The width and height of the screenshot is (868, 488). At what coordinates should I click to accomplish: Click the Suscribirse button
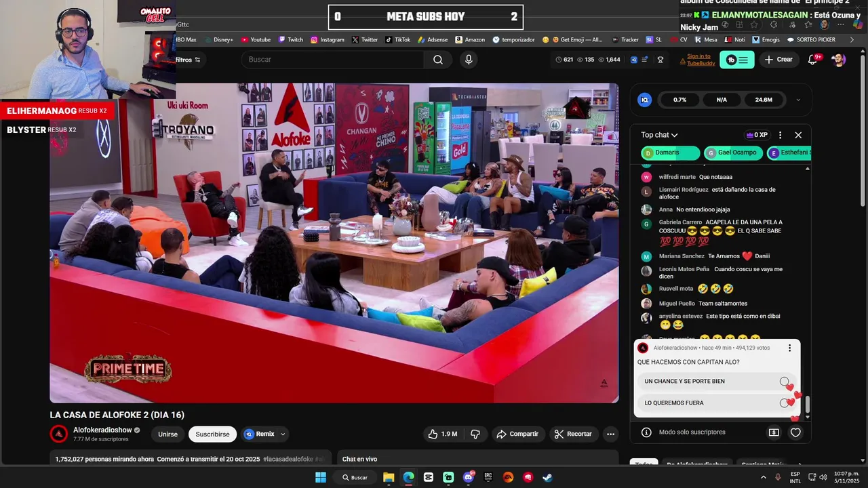coord(212,434)
